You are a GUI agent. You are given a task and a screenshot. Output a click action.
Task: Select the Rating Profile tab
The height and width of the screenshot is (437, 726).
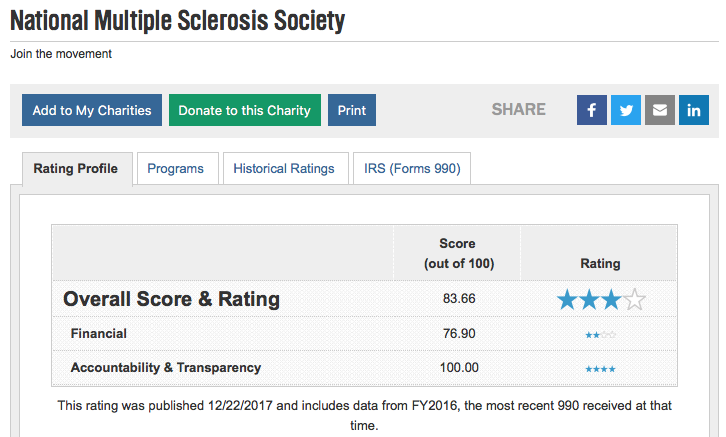75,169
